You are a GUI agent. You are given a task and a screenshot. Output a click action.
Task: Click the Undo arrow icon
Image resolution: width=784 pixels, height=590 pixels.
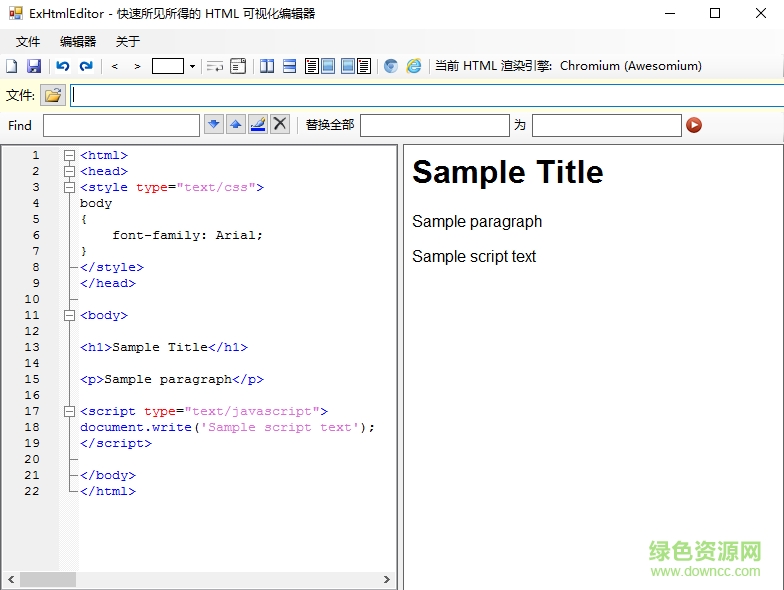[63, 66]
